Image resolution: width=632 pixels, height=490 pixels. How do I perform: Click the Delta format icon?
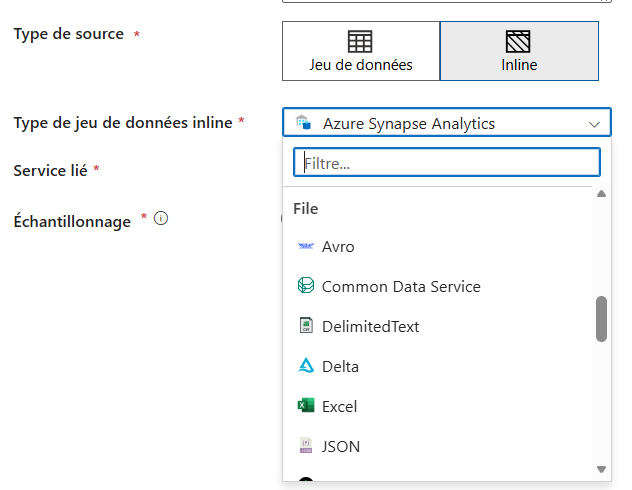coord(306,366)
